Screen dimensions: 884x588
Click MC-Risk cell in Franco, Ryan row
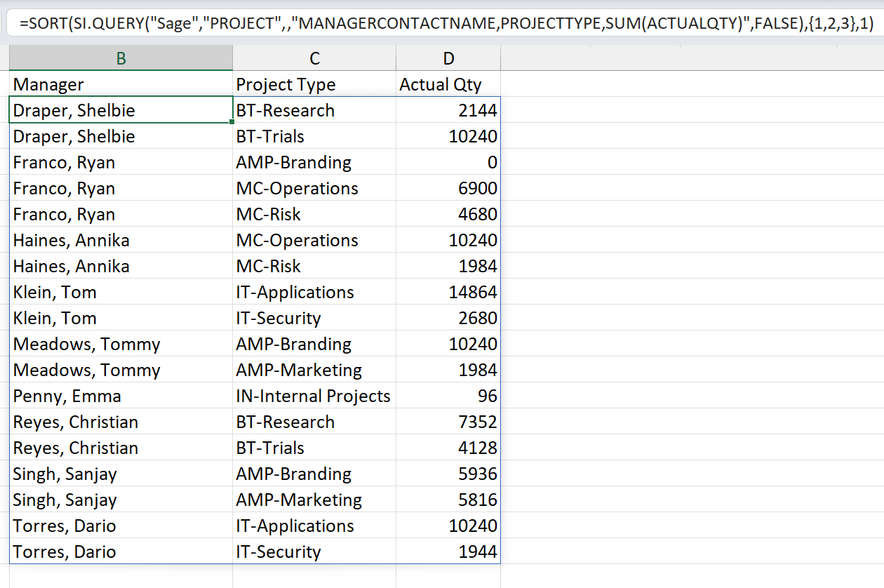coord(314,214)
